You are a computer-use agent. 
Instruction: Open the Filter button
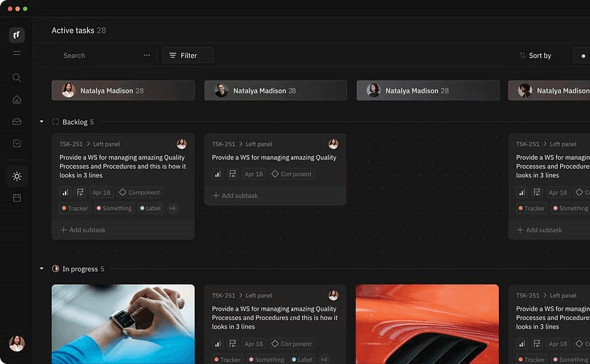[x=188, y=56]
